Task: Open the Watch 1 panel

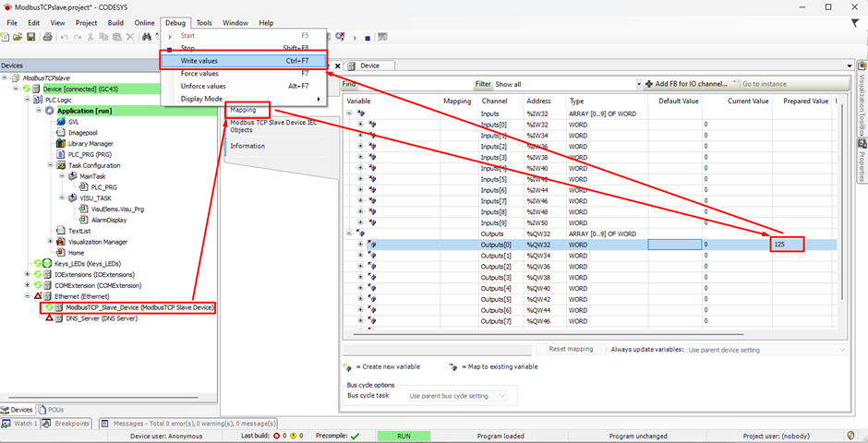Action: 20,424
